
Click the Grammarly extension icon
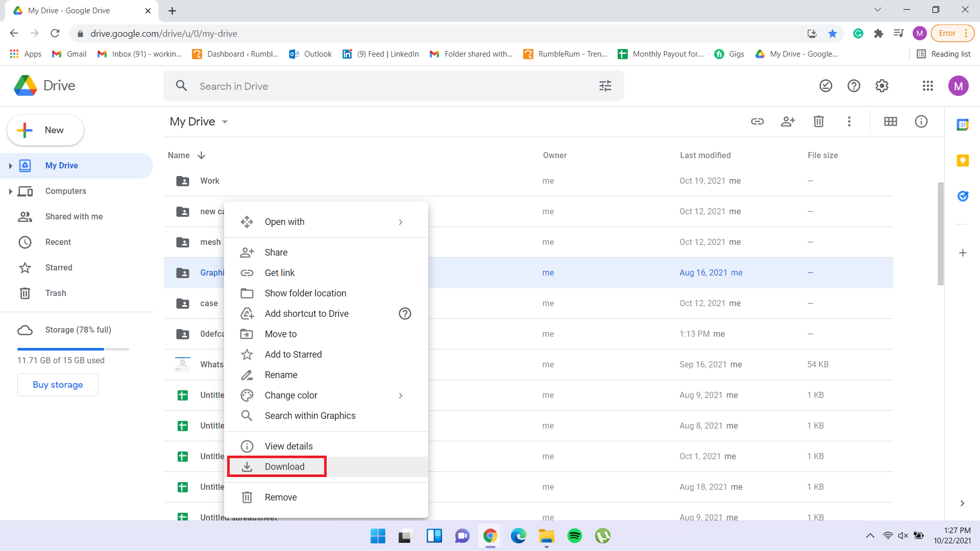pos(858,34)
